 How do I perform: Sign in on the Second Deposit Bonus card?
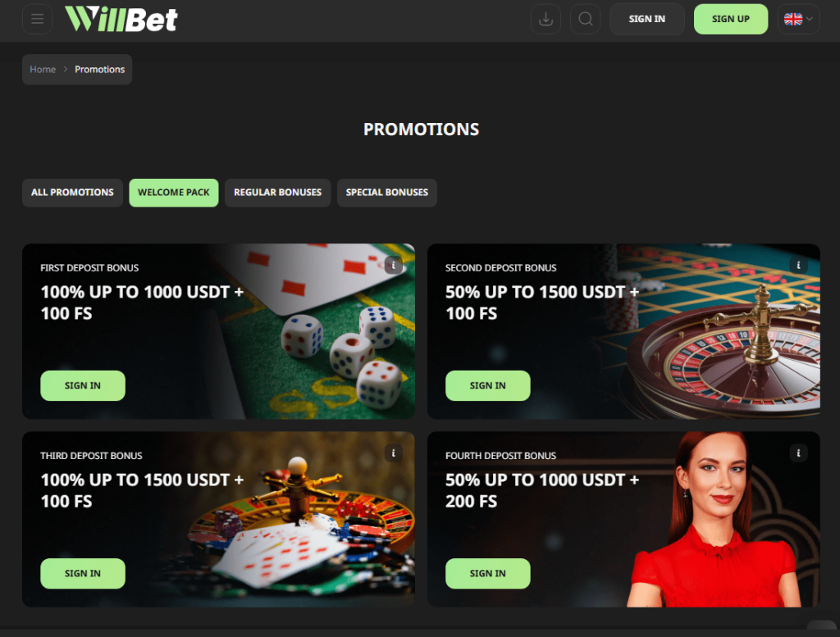pos(488,385)
